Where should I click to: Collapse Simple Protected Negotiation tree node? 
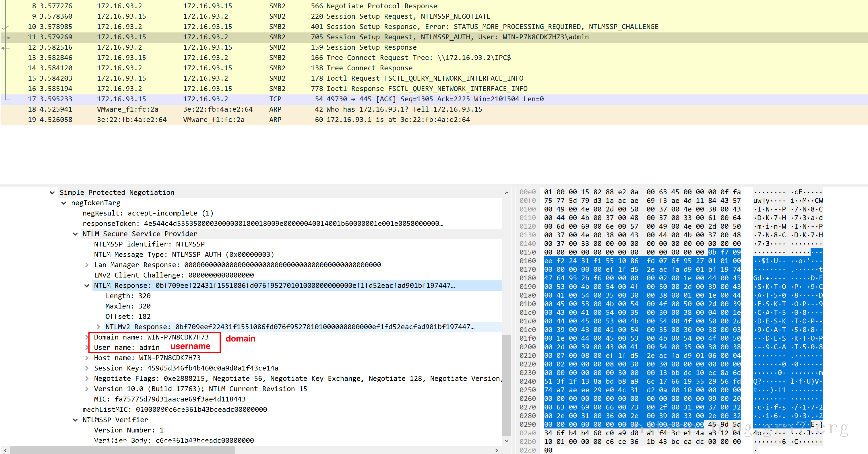click(52, 193)
